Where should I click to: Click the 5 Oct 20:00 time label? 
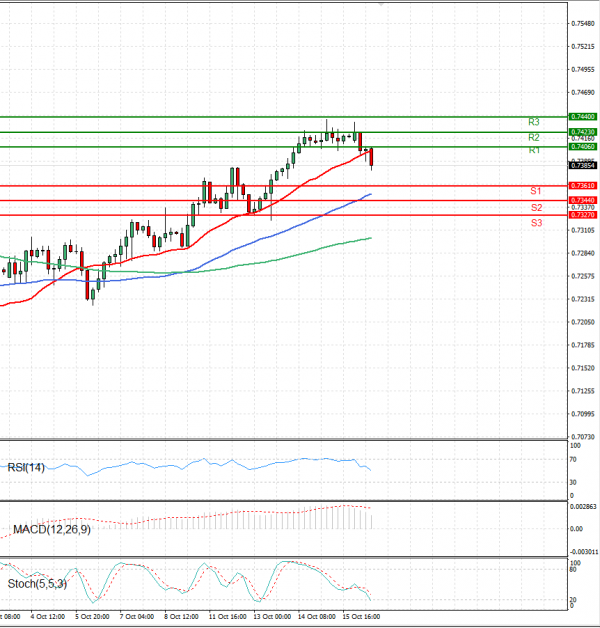[92, 617]
